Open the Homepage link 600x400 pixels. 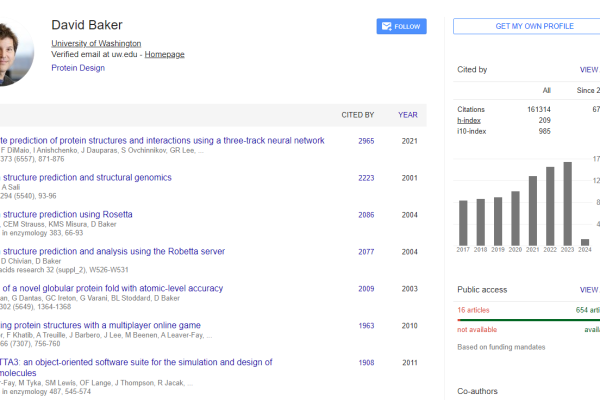click(x=165, y=54)
